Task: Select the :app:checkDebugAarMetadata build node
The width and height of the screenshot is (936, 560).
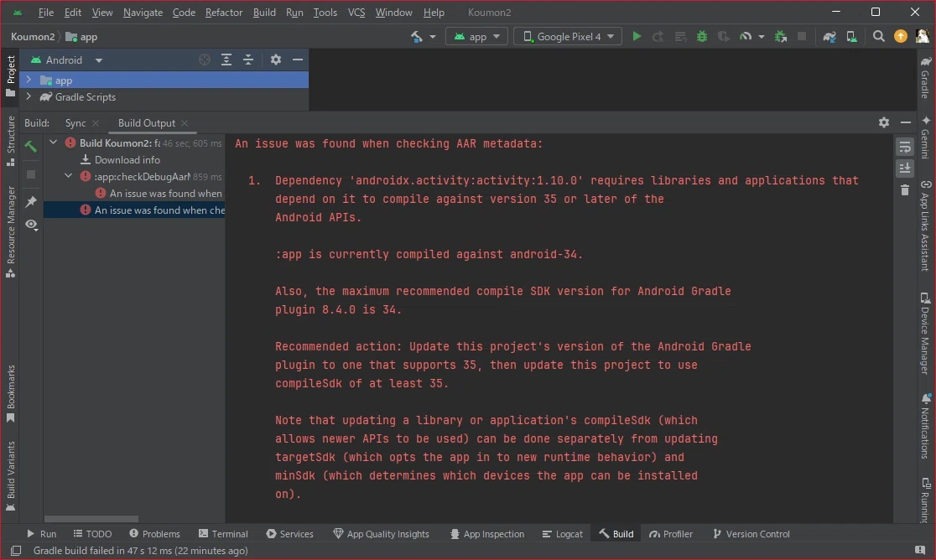Action: [142, 177]
